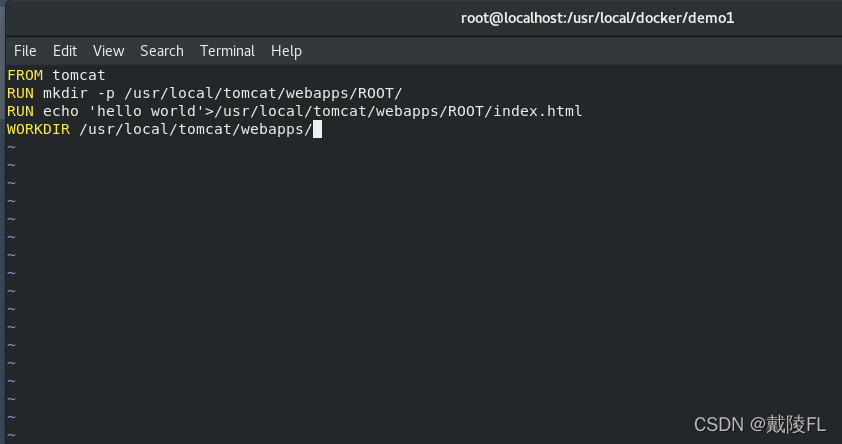Click the echo command text
This screenshot has width=842, height=444.
(x=61, y=112)
